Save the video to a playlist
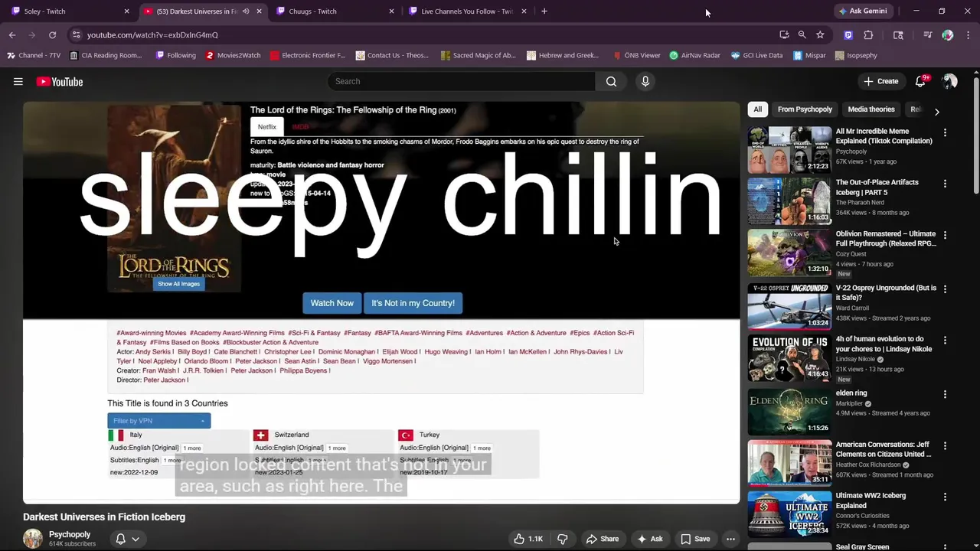 [x=695, y=539]
